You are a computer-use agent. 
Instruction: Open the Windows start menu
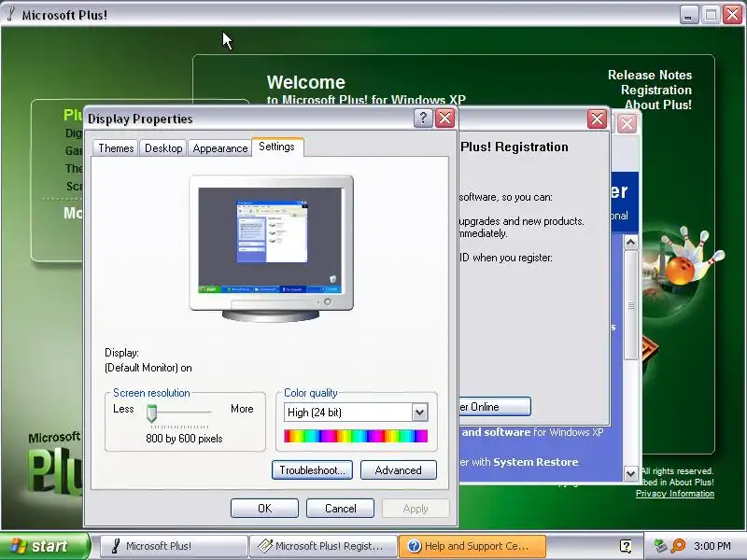45,546
